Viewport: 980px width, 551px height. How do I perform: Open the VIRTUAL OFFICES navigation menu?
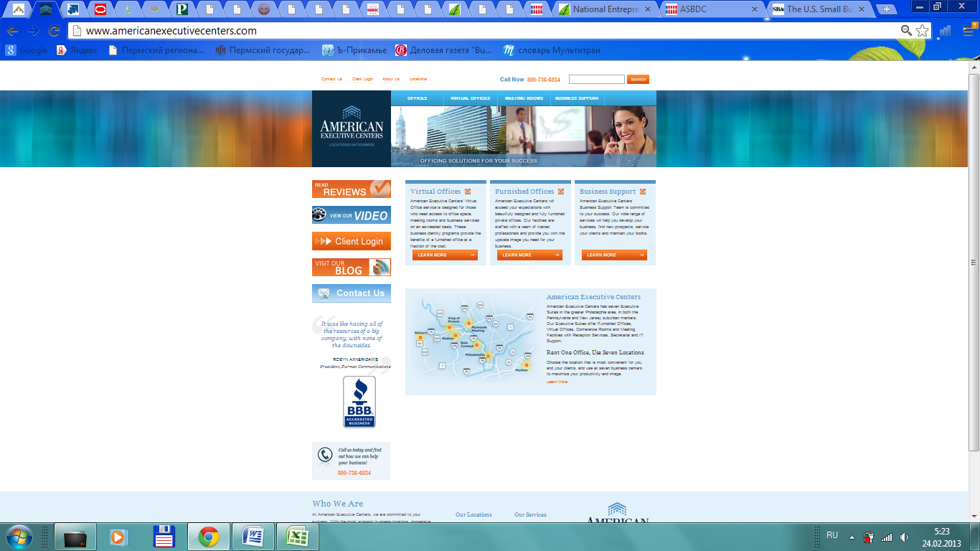471,98
